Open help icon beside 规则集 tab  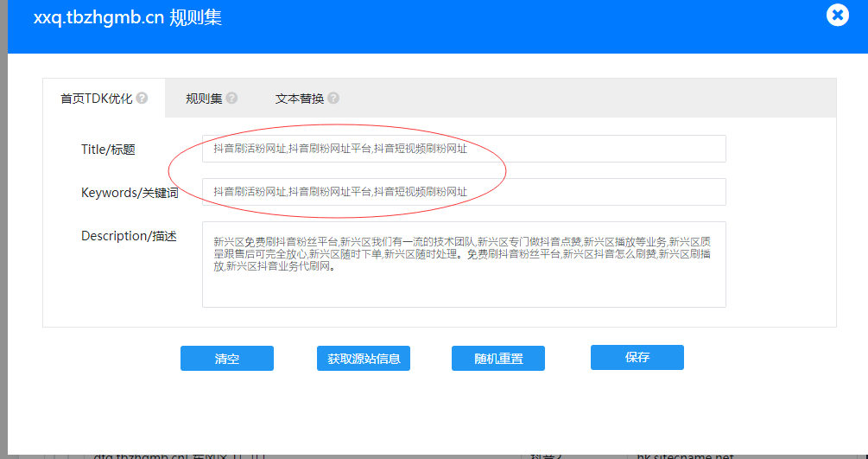coord(232,99)
